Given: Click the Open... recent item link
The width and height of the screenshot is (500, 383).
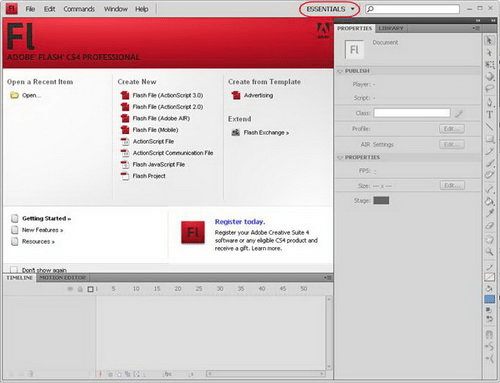Looking at the screenshot, I should point(25,95).
